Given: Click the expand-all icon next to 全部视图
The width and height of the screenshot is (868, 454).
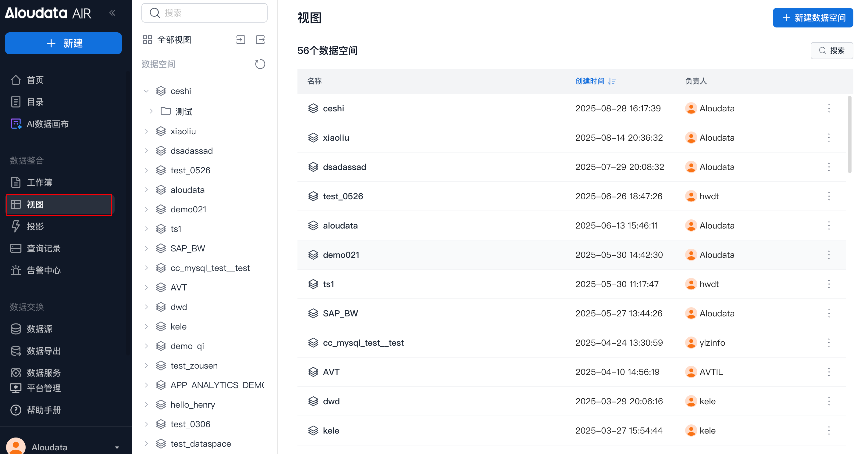Looking at the screenshot, I should (x=240, y=40).
